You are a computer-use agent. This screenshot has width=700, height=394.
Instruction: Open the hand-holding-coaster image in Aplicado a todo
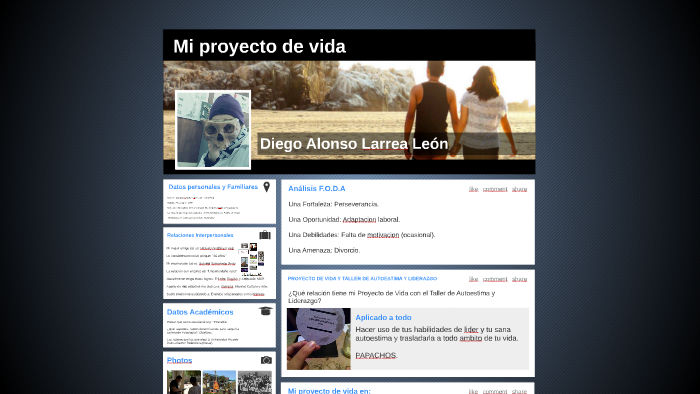pos(319,339)
